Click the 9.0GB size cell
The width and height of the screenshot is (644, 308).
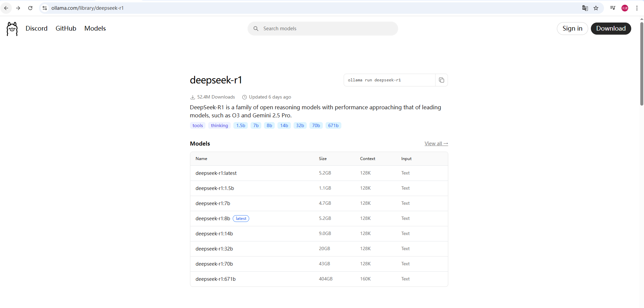point(325,234)
